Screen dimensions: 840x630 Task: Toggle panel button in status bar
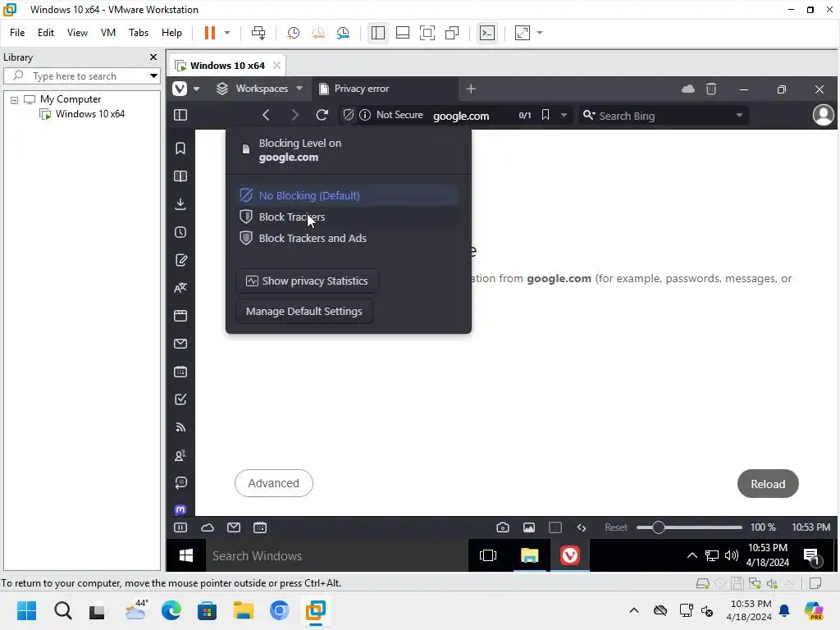click(180, 527)
